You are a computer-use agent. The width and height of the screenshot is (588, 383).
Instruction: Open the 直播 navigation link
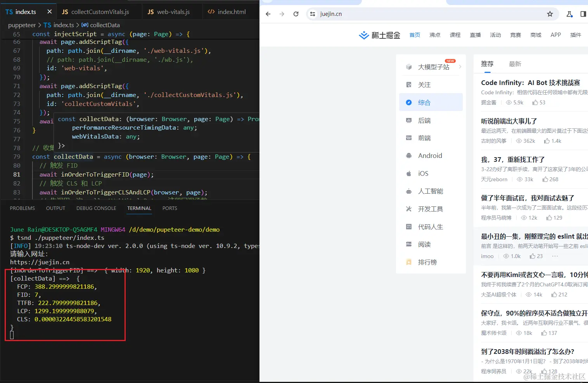(x=475, y=35)
